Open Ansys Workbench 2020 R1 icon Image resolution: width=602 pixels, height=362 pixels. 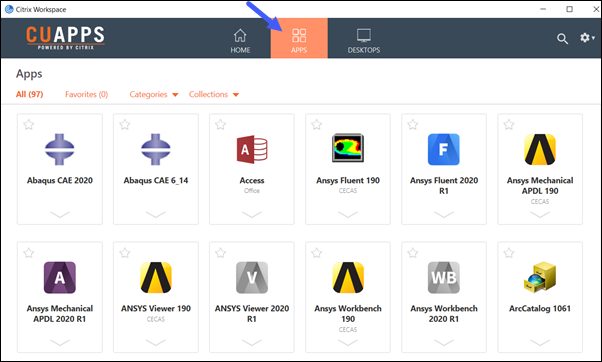tap(444, 278)
